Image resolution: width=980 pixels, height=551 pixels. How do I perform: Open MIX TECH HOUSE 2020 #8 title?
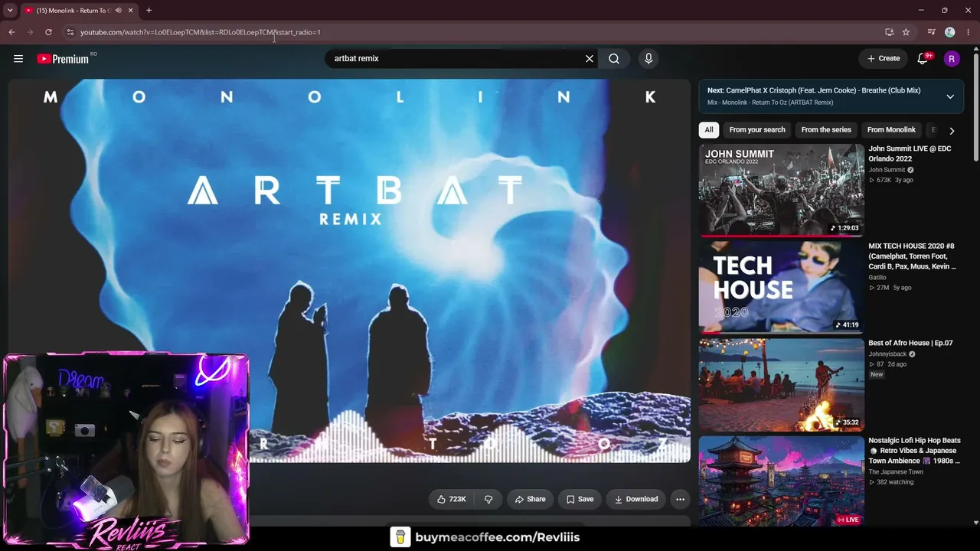click(912, 256)
